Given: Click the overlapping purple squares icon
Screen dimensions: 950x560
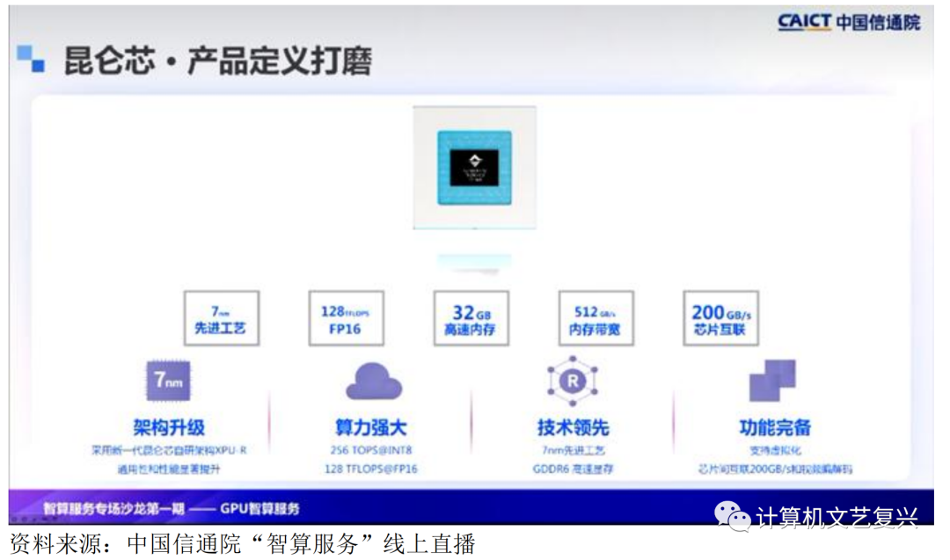Looking at the screenshot, I should pyautogui.click(x=772, y=381).
